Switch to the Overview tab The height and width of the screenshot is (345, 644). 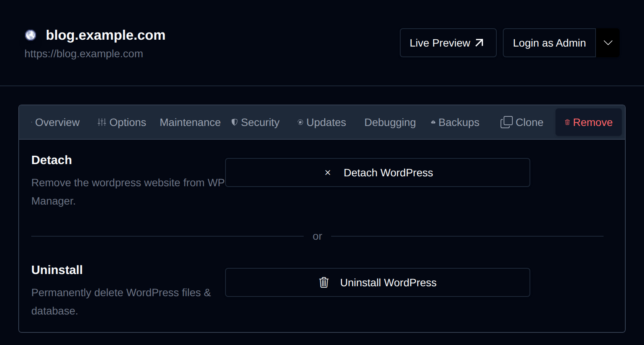(56, 122)
